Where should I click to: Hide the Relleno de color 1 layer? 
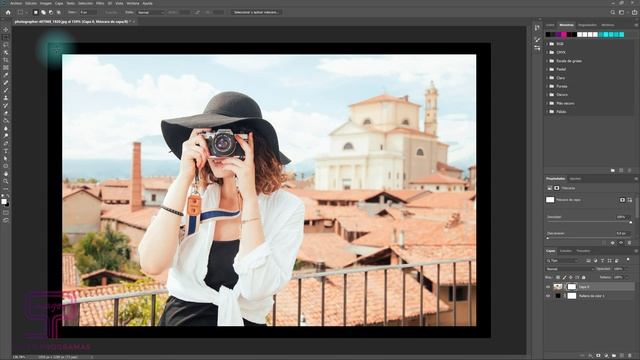click(548, 296)
